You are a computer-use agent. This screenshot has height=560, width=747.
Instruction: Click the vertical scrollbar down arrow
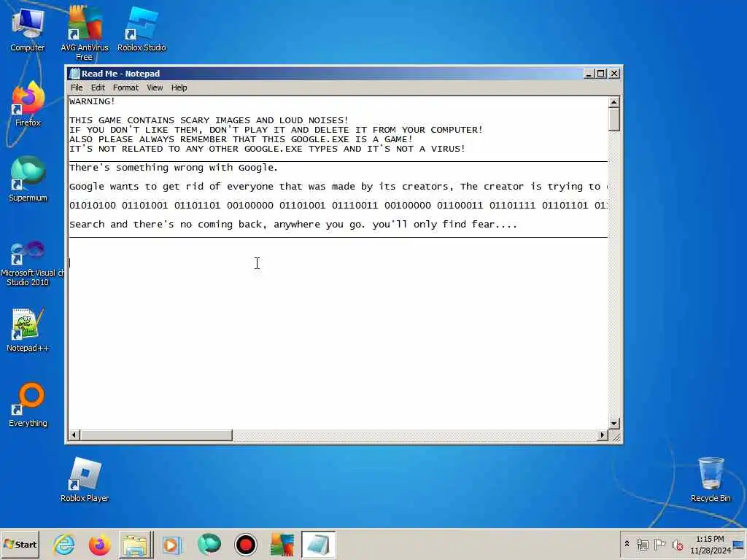pyautogui.click(x=614, y=423)
